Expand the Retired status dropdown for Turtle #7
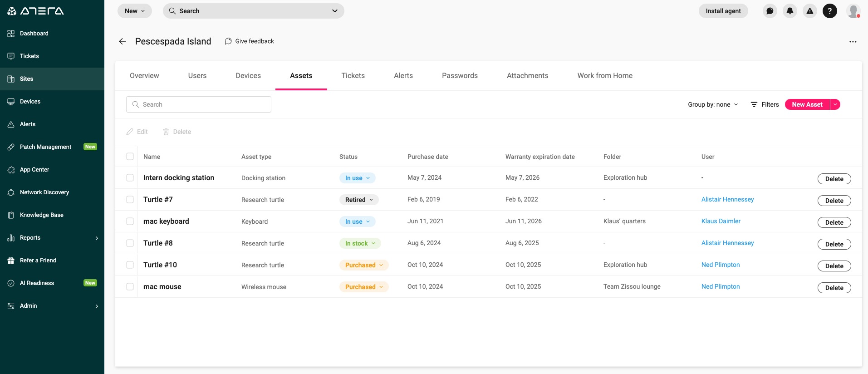 pos(359,200)
